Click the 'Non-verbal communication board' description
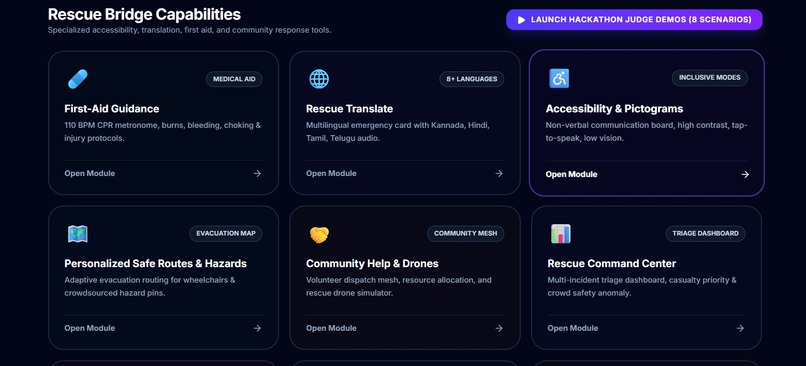Viewport: 806px width, 366px height. pos(647,132)
